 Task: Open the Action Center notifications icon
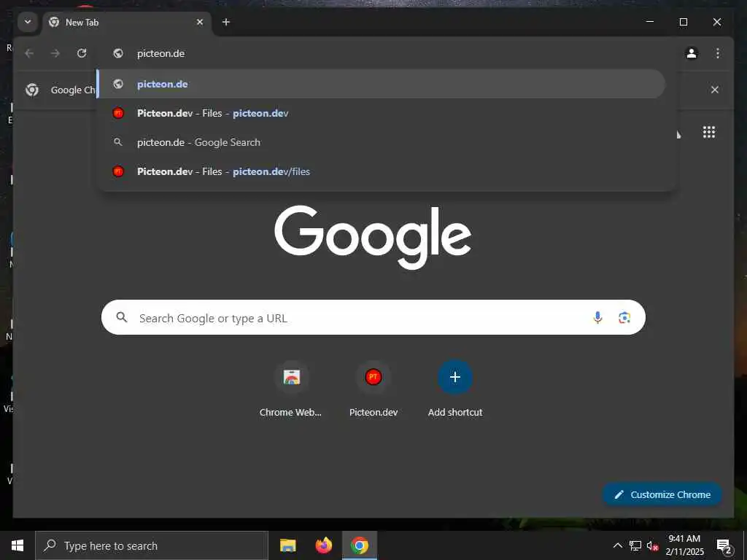pos(724,545)
